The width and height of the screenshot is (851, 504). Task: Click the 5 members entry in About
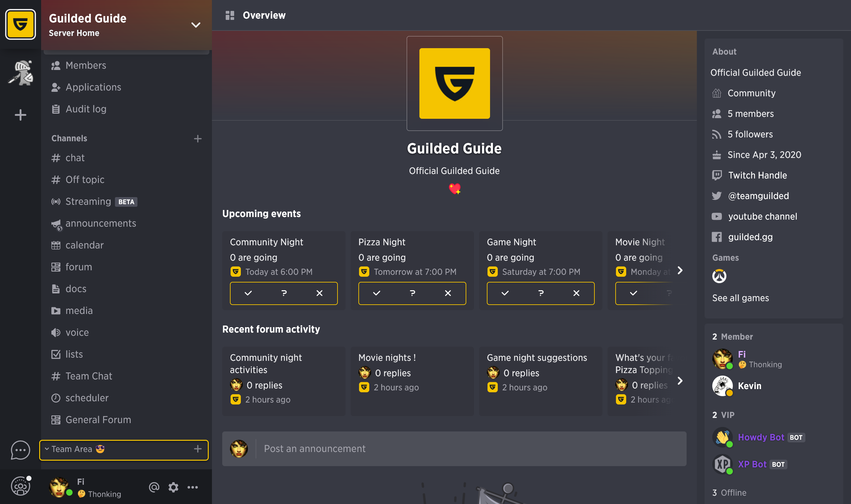click(743, 114)
